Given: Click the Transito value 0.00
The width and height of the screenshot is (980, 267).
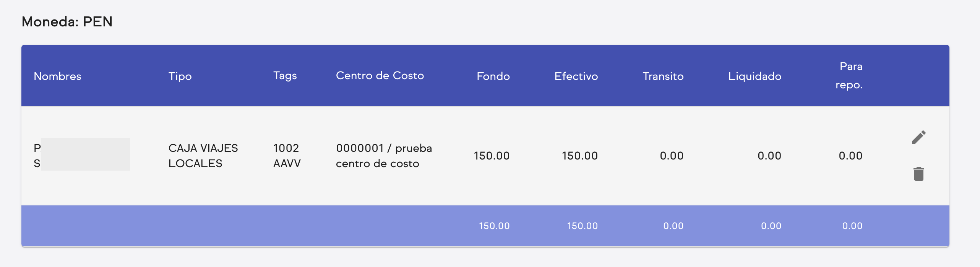Looking at the screenshot, I should (672, 156).
